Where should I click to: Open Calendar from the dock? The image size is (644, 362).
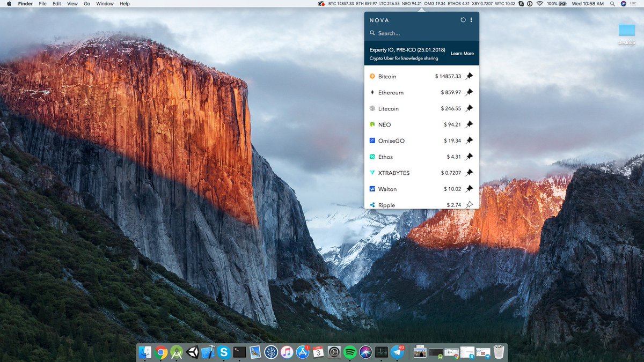[x=318, y=352]
